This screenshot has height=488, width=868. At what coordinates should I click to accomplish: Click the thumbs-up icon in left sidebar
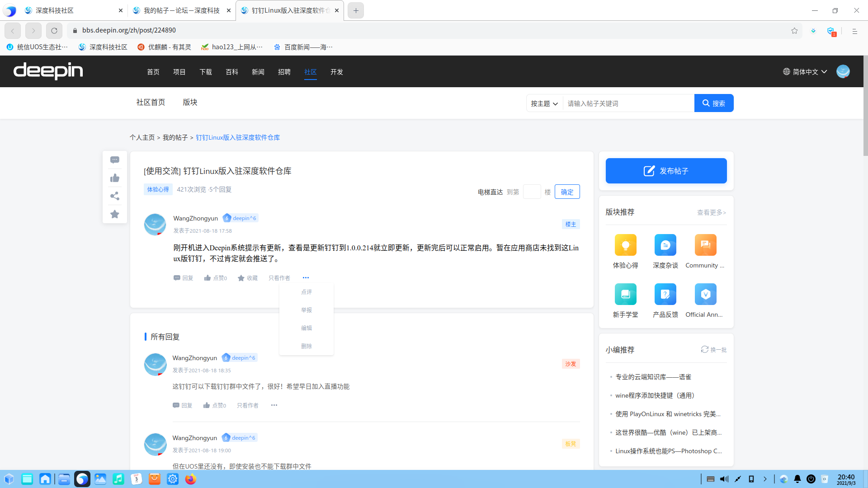[115, 178]
